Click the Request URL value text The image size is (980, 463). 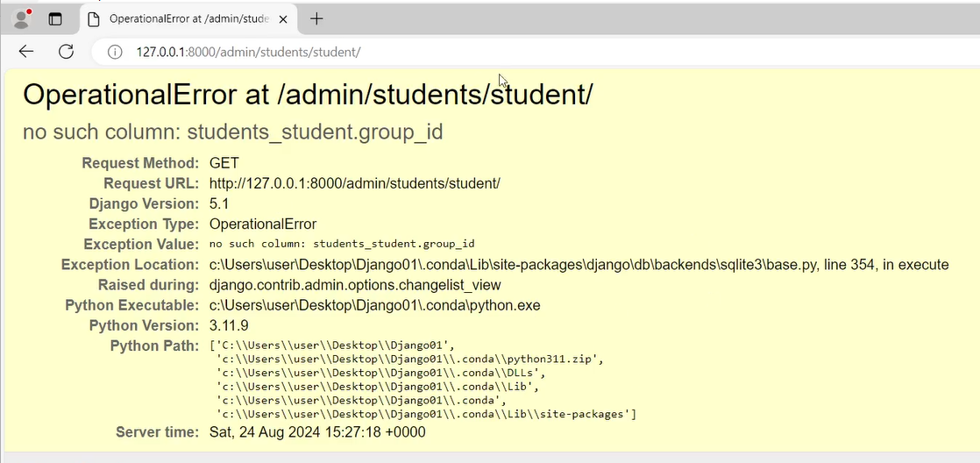pyautogui.click(x=354, y=183)
